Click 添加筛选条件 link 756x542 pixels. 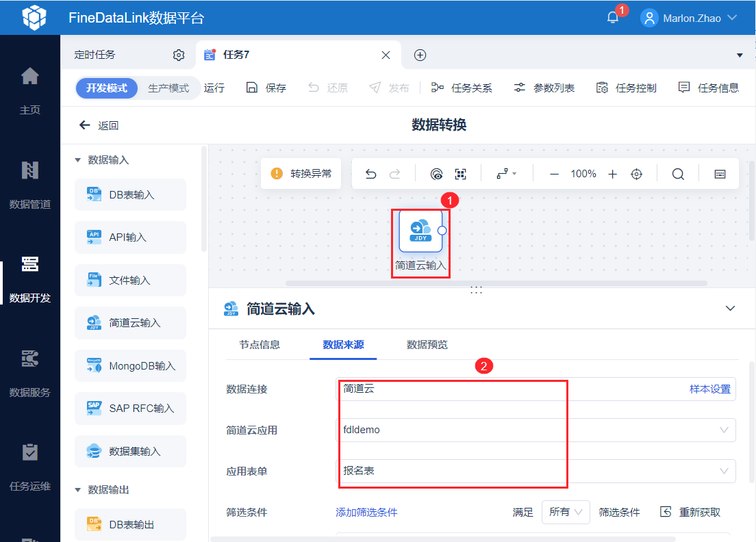click(x=366, y=513)
